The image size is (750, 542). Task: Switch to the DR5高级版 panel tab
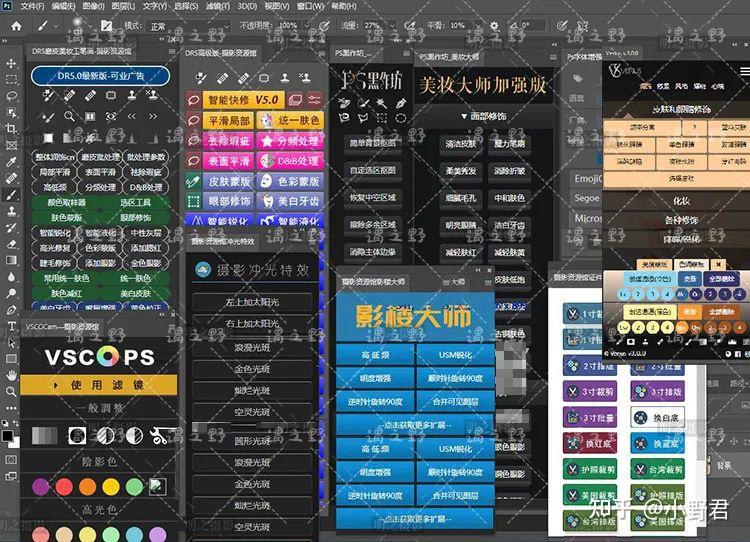click(221, 53)
